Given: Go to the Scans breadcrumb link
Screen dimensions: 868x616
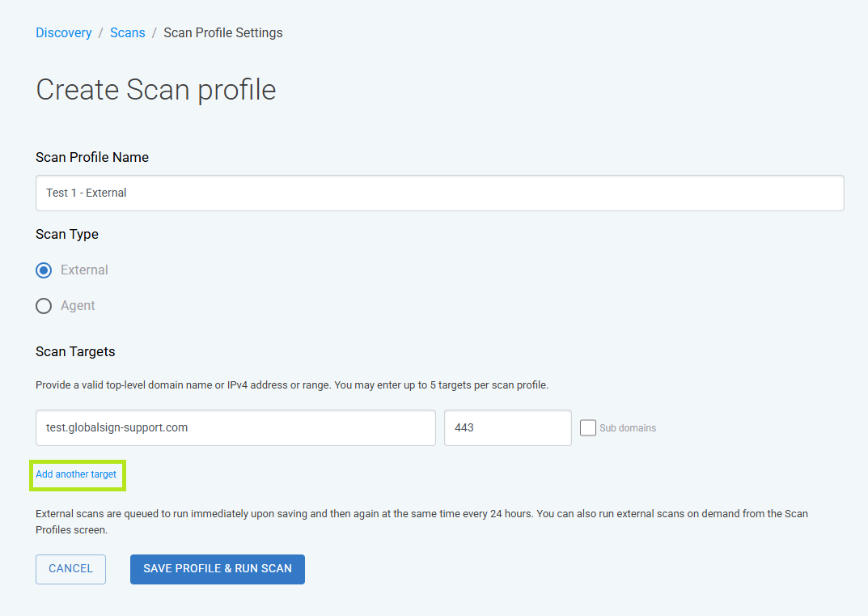Looking at the screenshot, I should pos(127,32).
